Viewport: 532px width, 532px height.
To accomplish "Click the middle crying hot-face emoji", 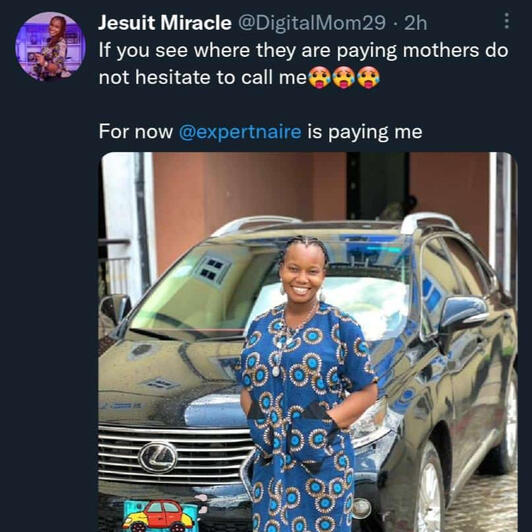I will pos(343,77).
